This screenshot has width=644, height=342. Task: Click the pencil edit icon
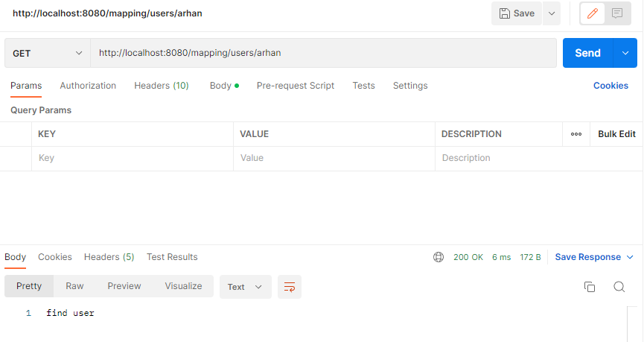(592, 13)
